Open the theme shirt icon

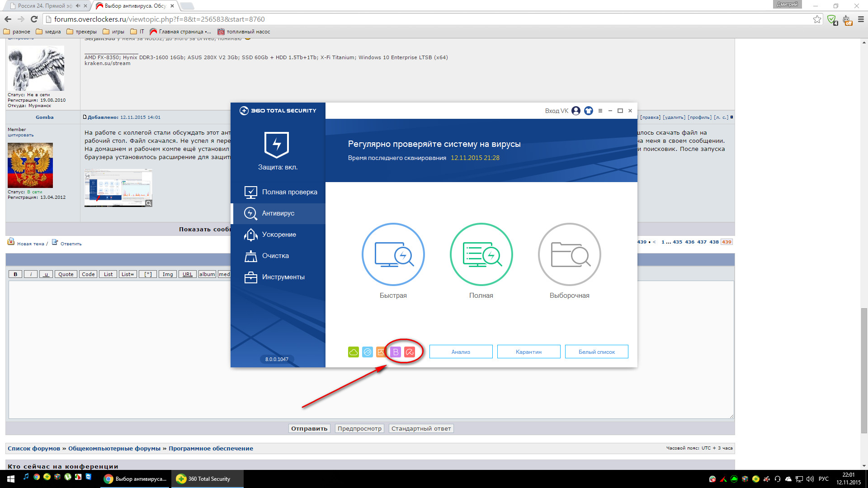[588, 111]
